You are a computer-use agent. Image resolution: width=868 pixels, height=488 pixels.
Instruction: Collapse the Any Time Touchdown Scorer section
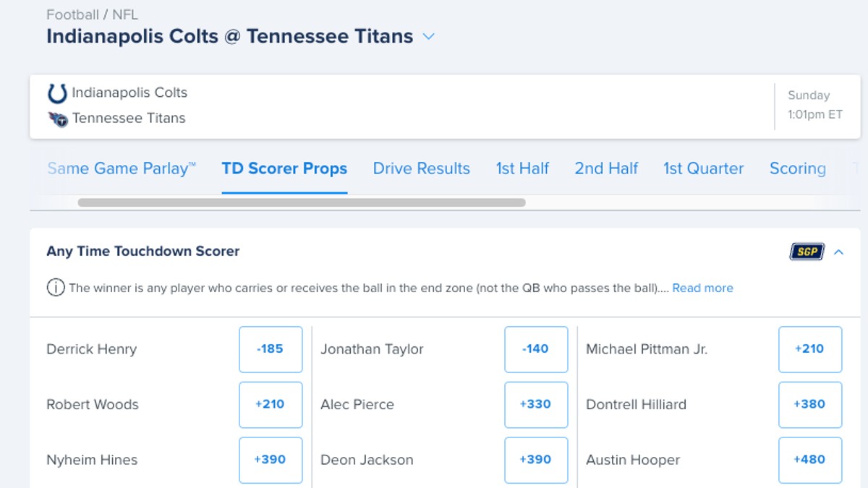(x=839, y=252)
